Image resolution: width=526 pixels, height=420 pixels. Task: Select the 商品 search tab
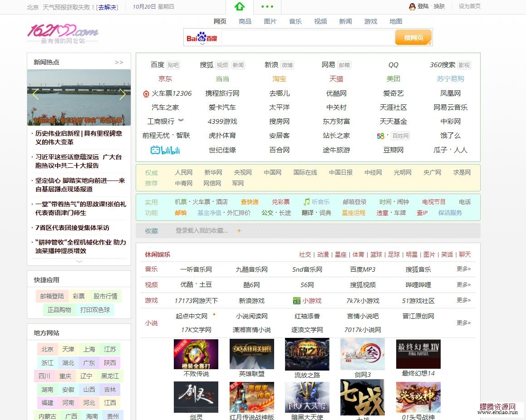coord(245,21)
